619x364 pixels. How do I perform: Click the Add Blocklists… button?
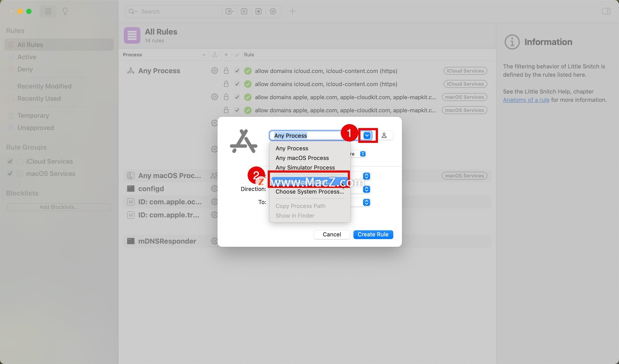59,207
